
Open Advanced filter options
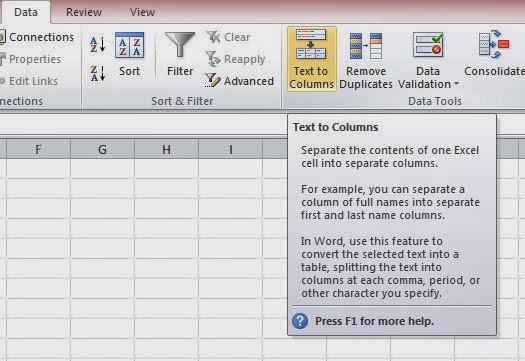[x=239, y=81]
